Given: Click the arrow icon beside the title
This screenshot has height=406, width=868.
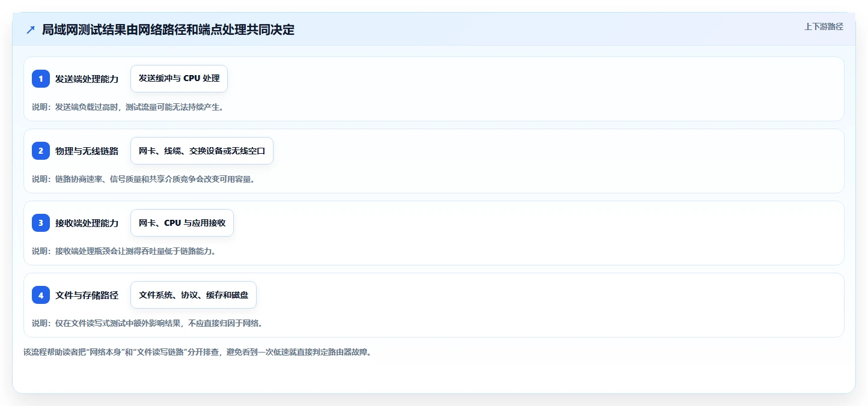Looking at the screenshot, I should pyautogui.click(x=31, y=29).
